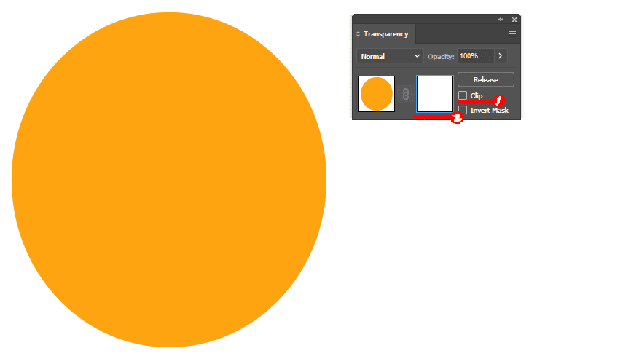Open the Transparency panel options menu
Screen dimensions: 631x364
point(512,34)
